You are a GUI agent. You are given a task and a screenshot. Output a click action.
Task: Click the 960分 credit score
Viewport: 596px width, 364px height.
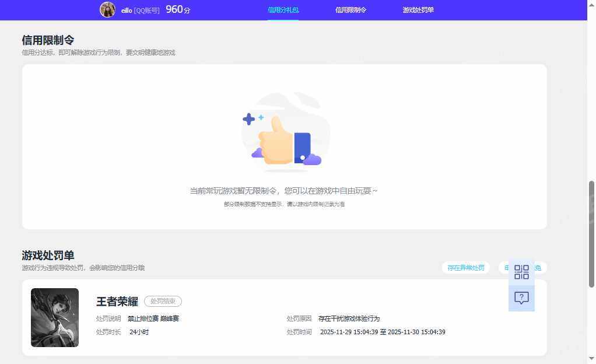tap(178, 9)
